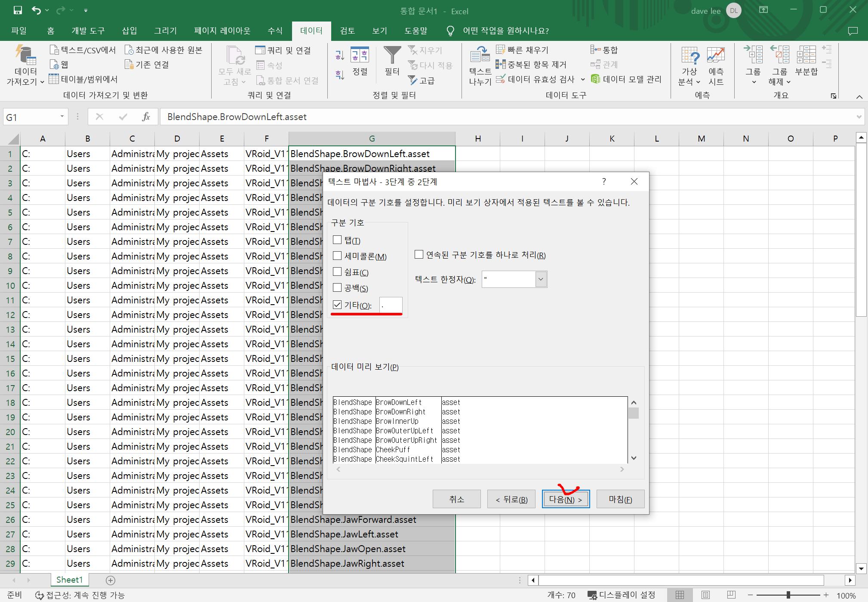Click Text to Columns (텍스트 나누기) icon
Screen dimensions: 868x602
[x=480, y=56]
